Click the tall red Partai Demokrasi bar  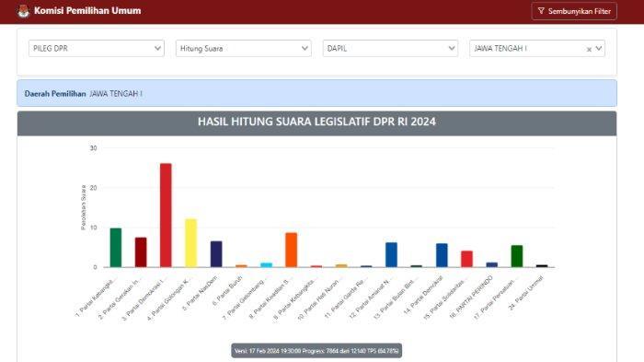click(x=166, y=216)
